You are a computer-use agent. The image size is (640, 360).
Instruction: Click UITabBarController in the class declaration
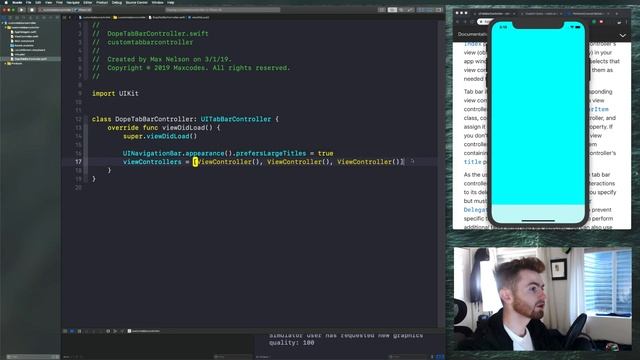236,119
